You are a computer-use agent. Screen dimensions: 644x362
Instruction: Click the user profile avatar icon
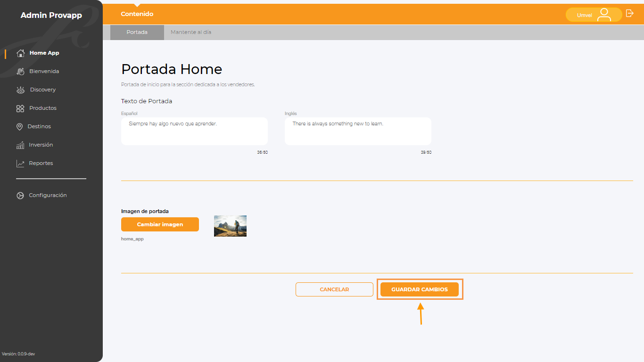[x=604, y=15]
